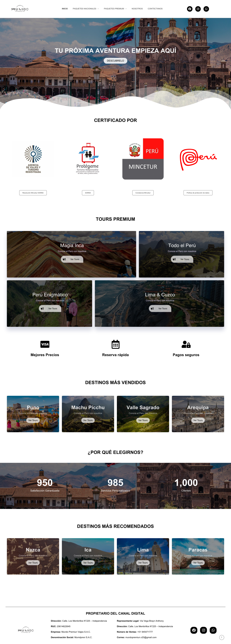The height and width of the screenshot is (644, 231).
Task: Click the Facebook icon in the footer
Action: click(194, 630)
